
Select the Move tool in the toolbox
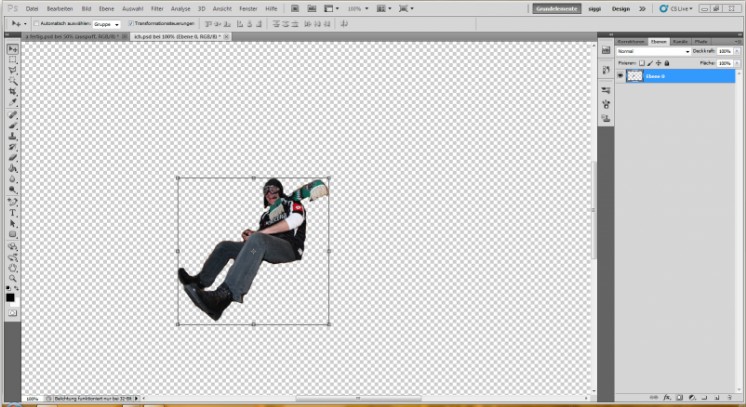[13, 49]
